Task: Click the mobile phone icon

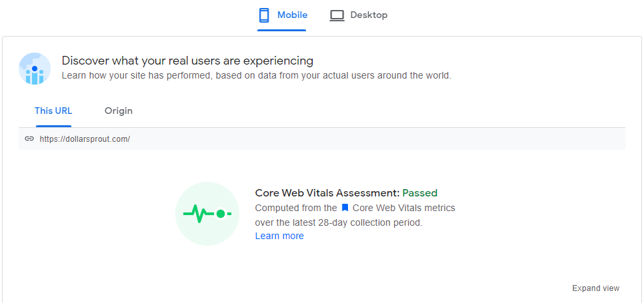Action: tap(264, 15)
